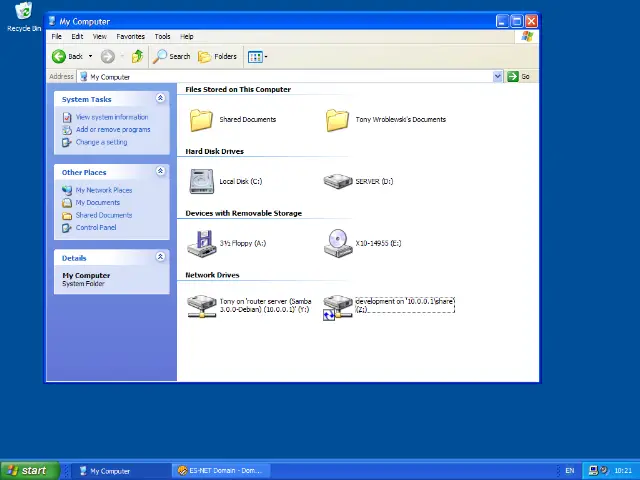
Task: Click the SERVER (D:) label
Action: pyautogui.click(x=374, y=181)
